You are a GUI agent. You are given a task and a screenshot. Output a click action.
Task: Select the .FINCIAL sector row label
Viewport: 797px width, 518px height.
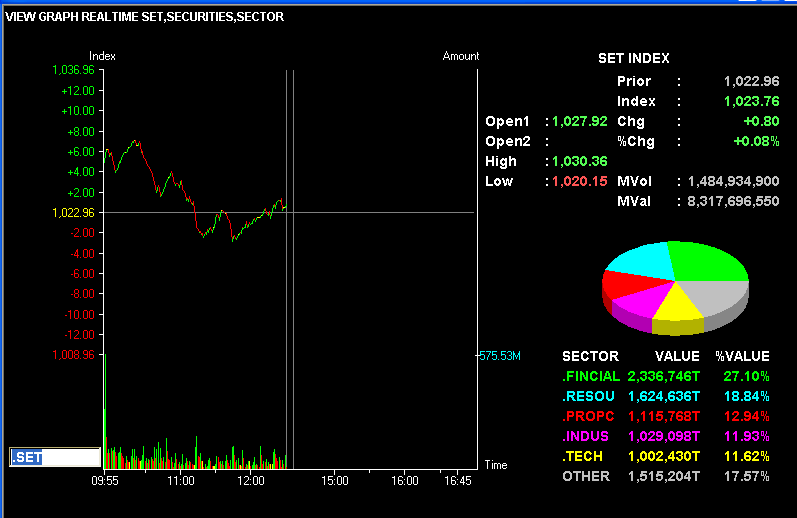(591, 376)
